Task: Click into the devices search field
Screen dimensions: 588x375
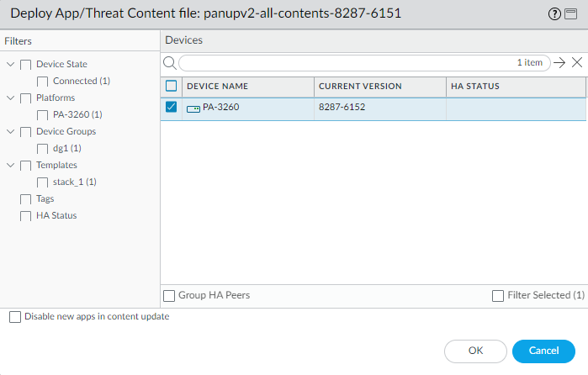Action: pyautogui.click(x=345, y=63)
